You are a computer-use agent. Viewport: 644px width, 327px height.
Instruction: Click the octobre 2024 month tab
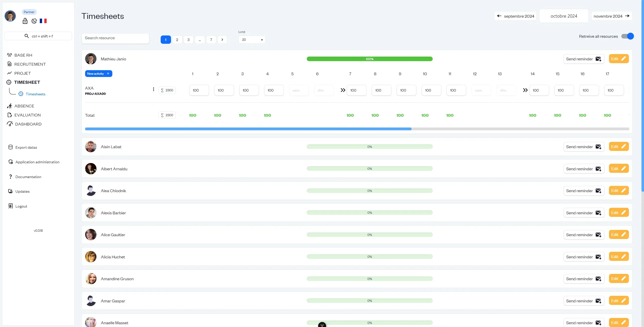click(563, 16)
